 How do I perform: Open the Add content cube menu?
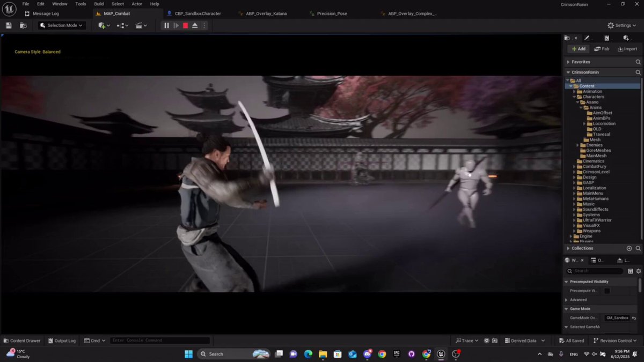coord(104,25)
